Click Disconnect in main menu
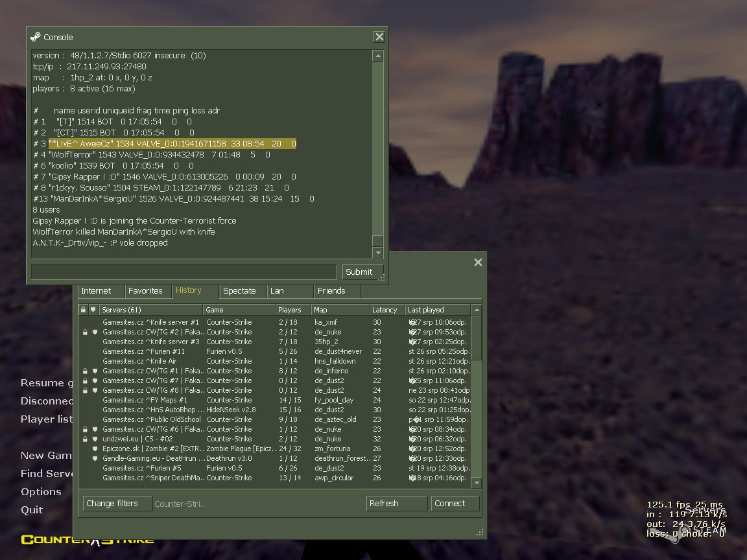 (47, 401)
